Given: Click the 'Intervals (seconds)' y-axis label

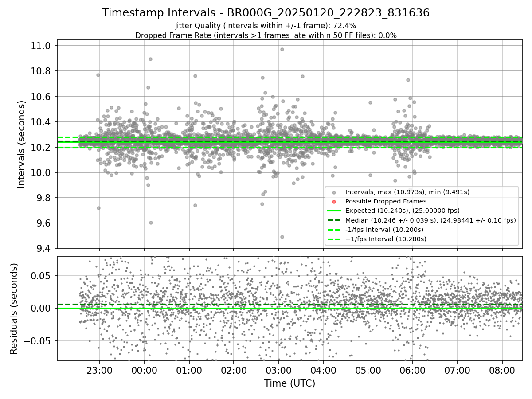Looking at the screenshot, I should click(x=22, y=144).
